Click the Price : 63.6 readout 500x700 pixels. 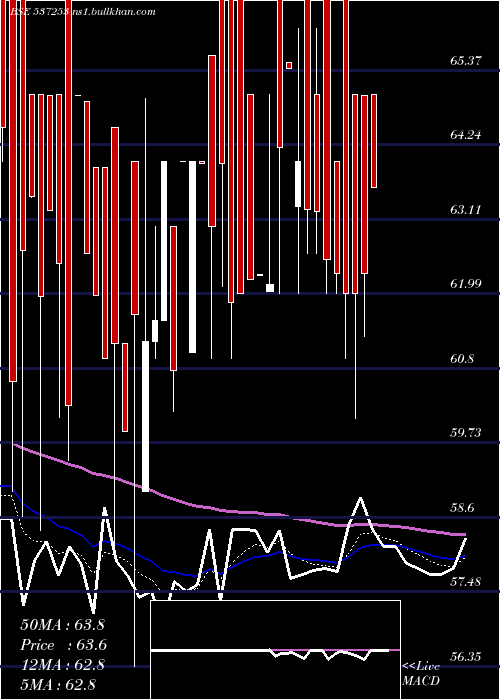coord(63,645)
